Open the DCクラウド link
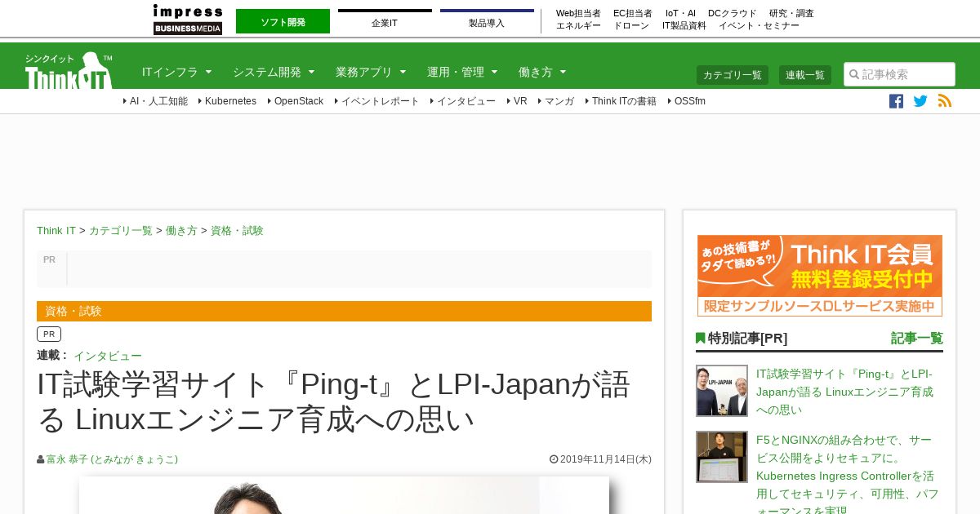Image resolution: width=980 pixels, height=514 pixels. pos(733,13)
